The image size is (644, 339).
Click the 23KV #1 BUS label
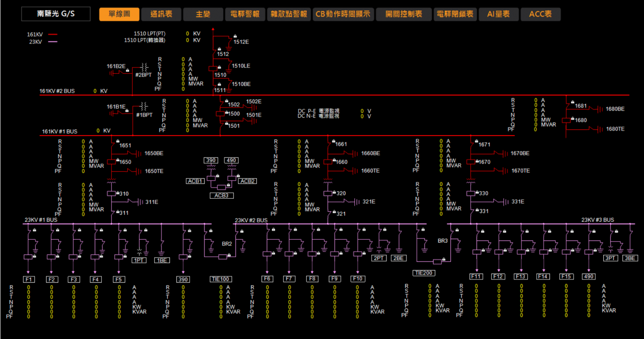pyautogui.click(x=41, y=220)
